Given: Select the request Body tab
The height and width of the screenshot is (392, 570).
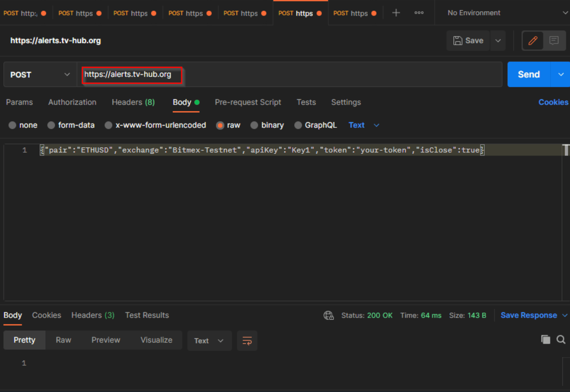Looking at the screenshot, I should (x=186, y=102).
